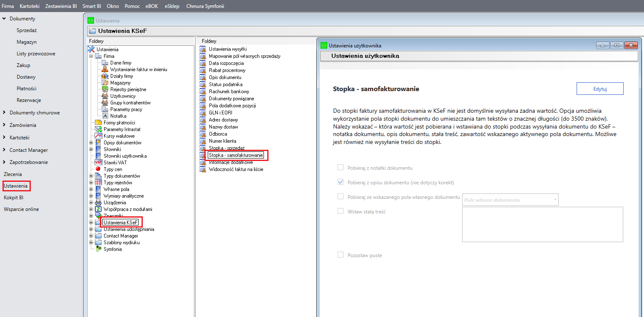
Task: Open the Kartoteki menu
Action: click(x=30, y=6)
